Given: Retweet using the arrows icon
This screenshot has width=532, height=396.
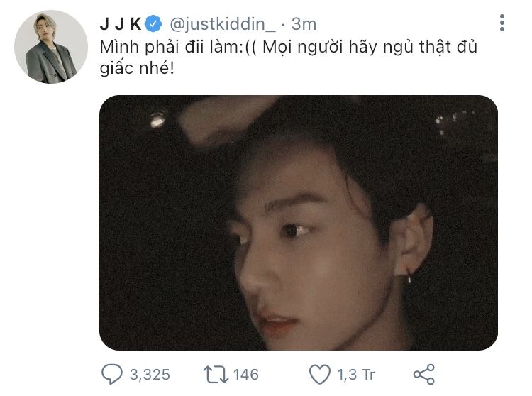Looking at the screenshot, I should pyautogui.click(x=216, y=374).
